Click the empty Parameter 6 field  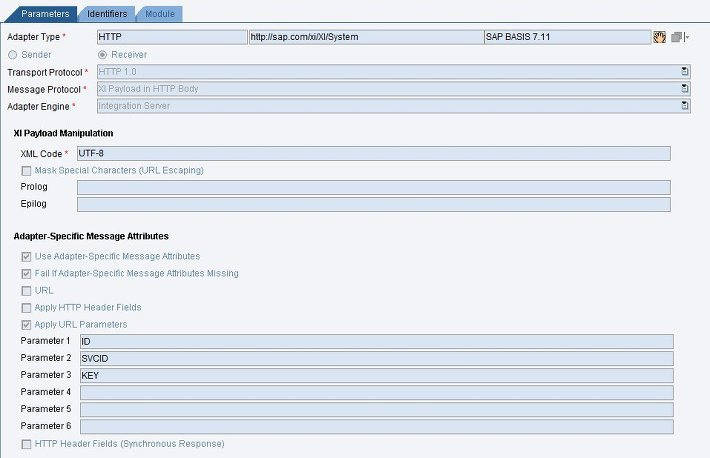tap(377, 426)
